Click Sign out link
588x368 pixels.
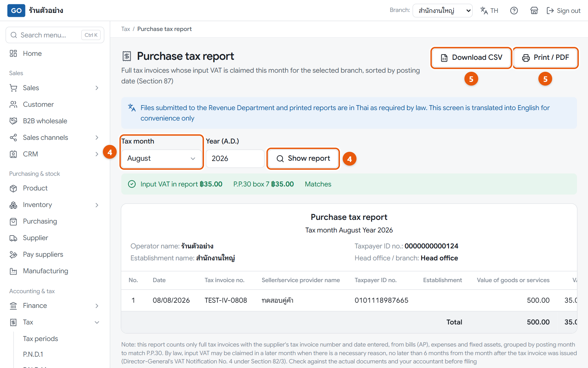point(563,11)
